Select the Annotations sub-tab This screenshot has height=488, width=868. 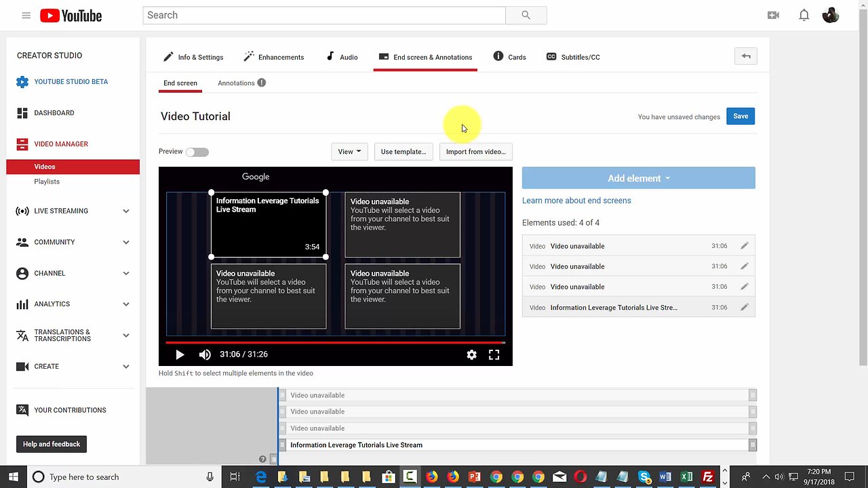(x=236, y=83)
